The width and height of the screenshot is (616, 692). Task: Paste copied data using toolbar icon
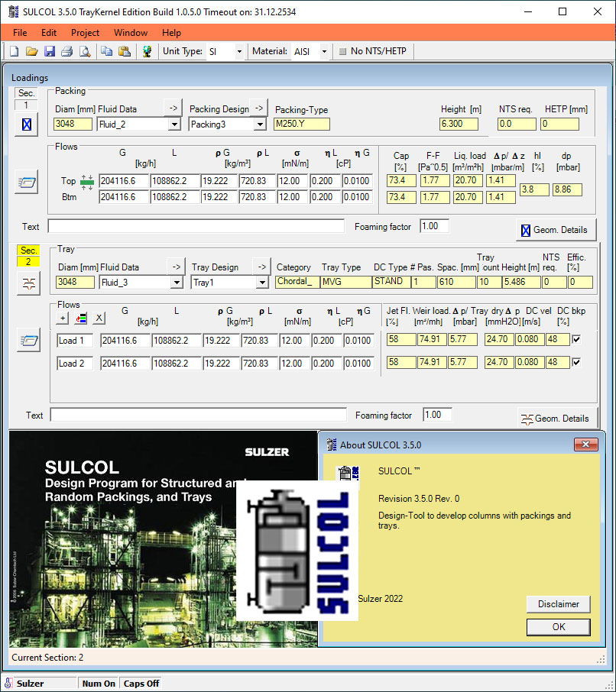[x=124, y=50]
